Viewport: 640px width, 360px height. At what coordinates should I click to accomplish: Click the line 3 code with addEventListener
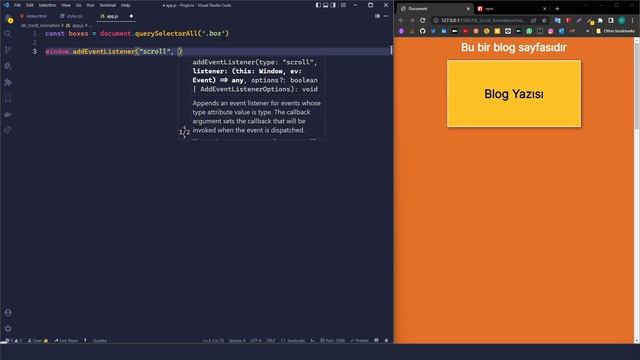click(114, 51)
